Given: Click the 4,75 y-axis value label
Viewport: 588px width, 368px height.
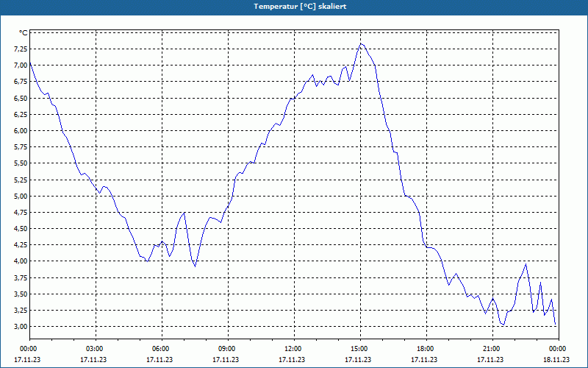Looking at the screenshot, I should tap(22, 212).
